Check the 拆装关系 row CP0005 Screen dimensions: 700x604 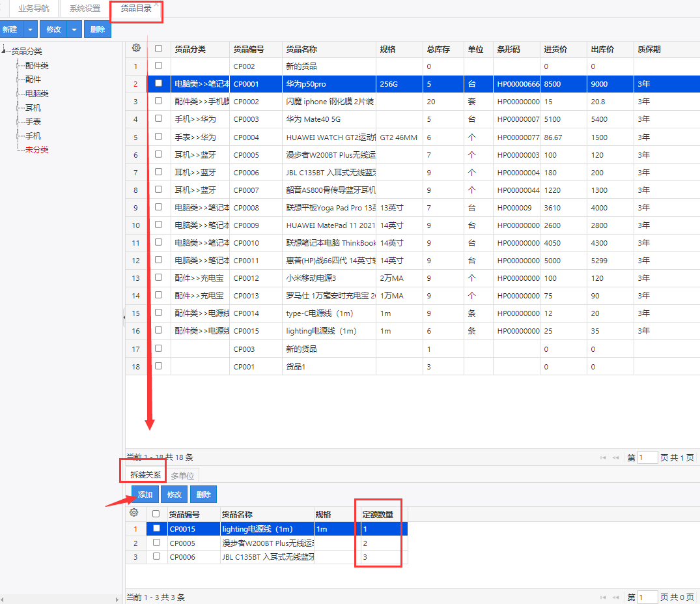click(x=156, y=542)
